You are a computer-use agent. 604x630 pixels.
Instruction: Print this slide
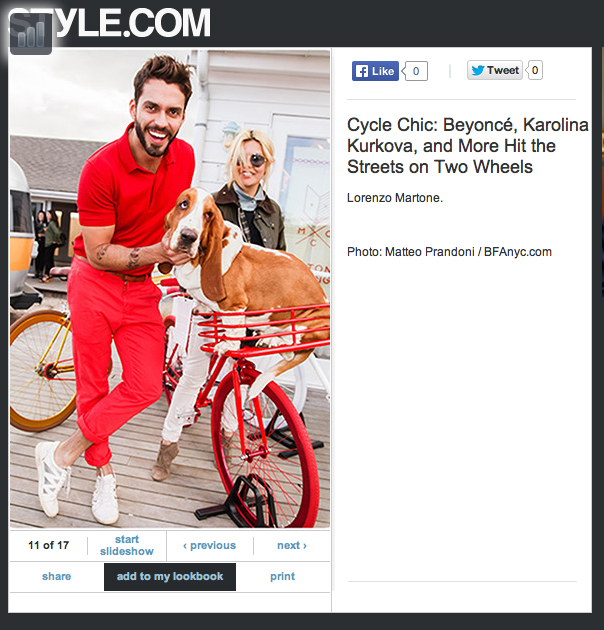pyautogui.click(x=282, y=577)
